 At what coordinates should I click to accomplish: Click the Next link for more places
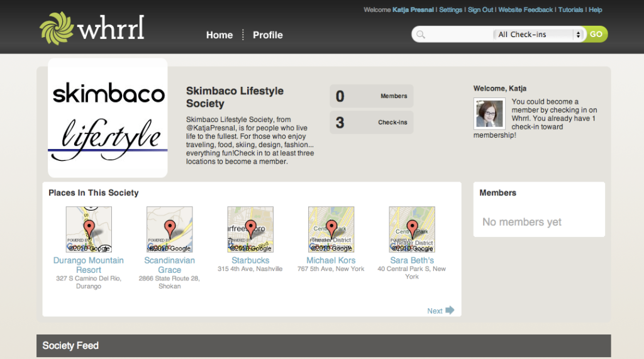[435, 311]
